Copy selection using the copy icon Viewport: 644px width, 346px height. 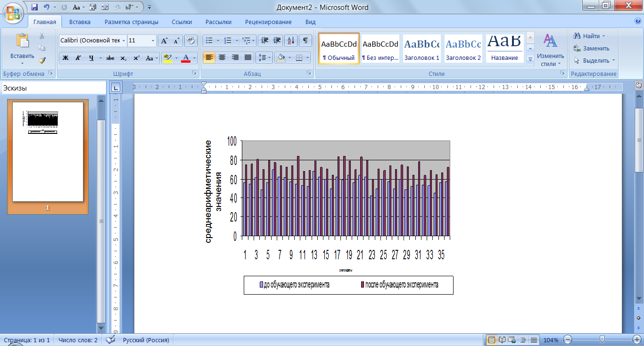[41, 48]
